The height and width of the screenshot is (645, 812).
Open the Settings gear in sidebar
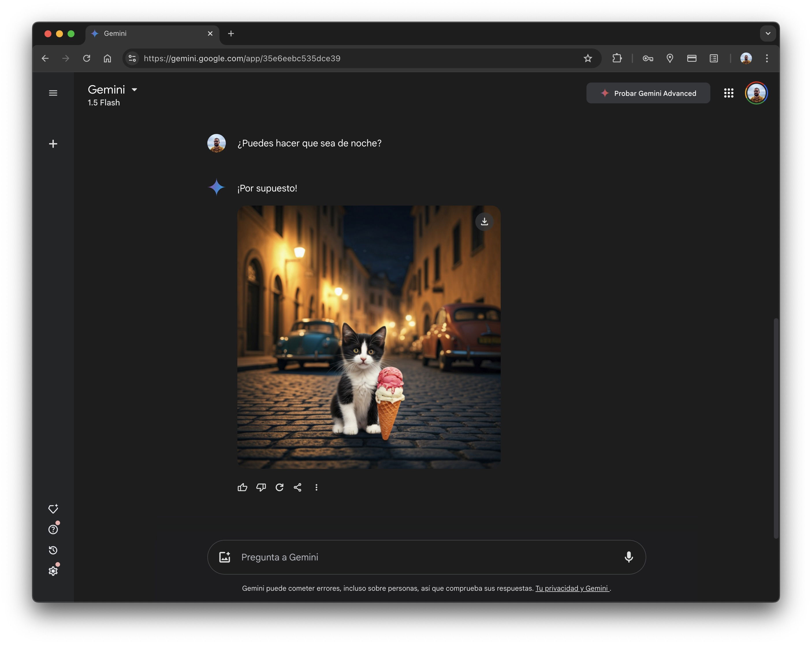(53, 571)
